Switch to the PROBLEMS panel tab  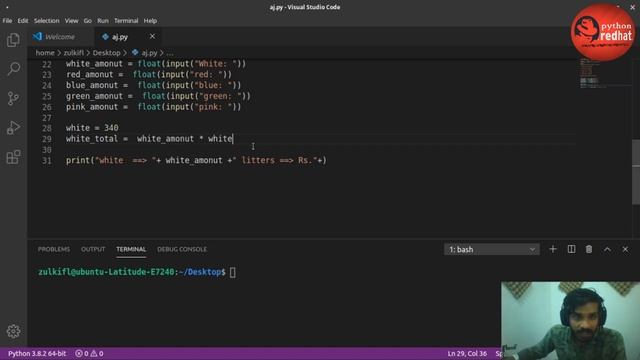pyautogui.click(x=54, y=249)
